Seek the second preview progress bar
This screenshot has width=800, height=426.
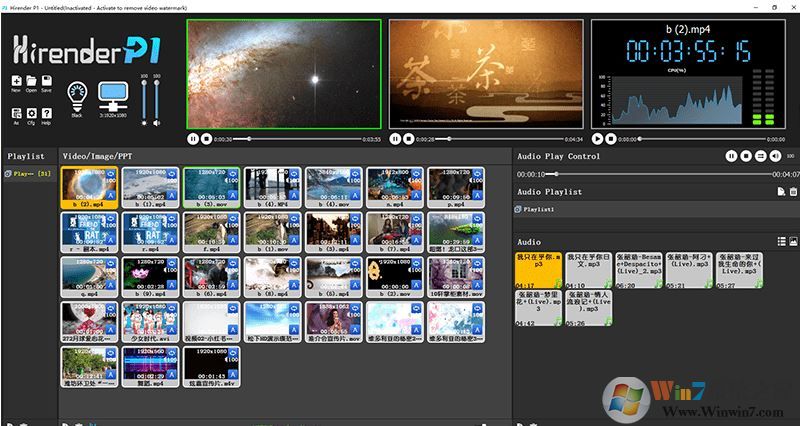[x=498, y=139]
